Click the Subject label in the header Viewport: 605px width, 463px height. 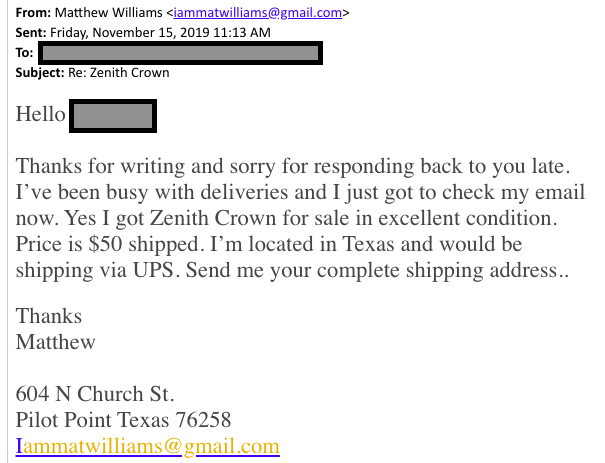coord(43,72)
